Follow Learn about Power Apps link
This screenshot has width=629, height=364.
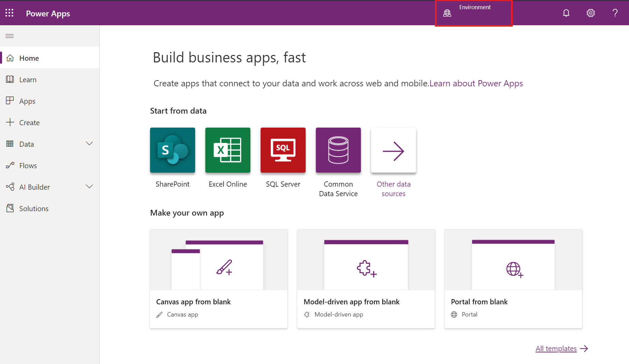tap(476, 84)
